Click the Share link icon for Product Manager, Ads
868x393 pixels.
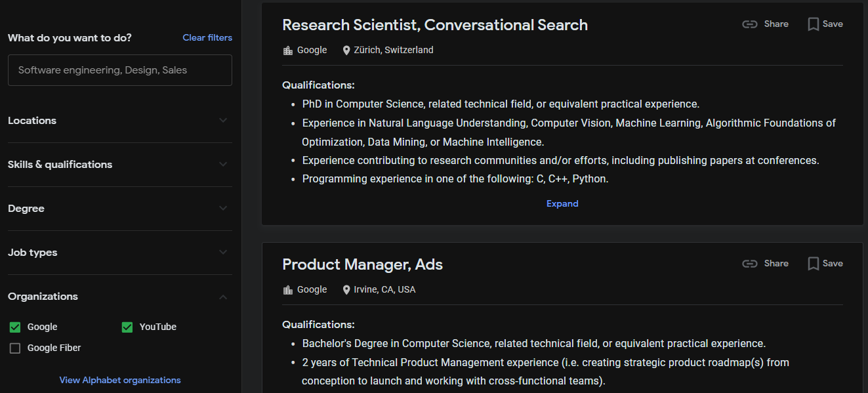coord(749,264)
